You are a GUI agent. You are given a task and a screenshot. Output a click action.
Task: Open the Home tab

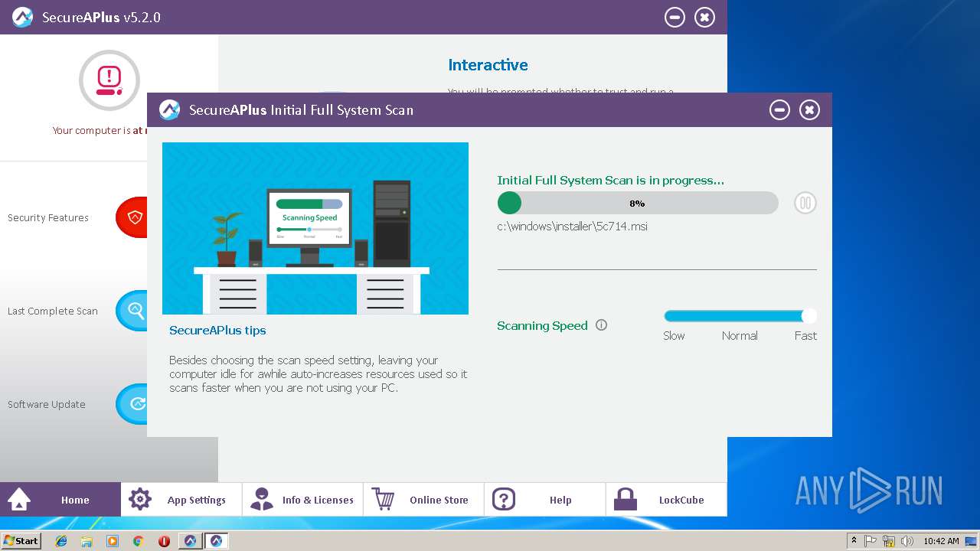click(x=60, y=500)
